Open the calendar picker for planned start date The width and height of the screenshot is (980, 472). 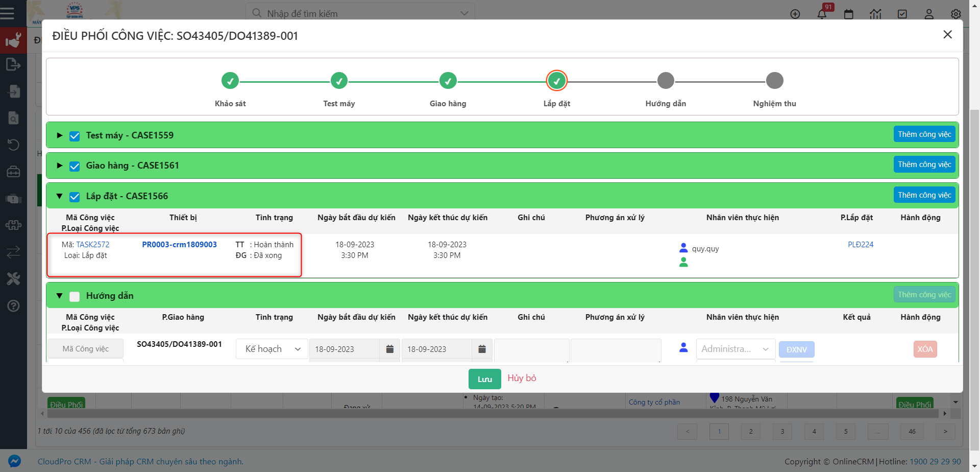(390, 349)
